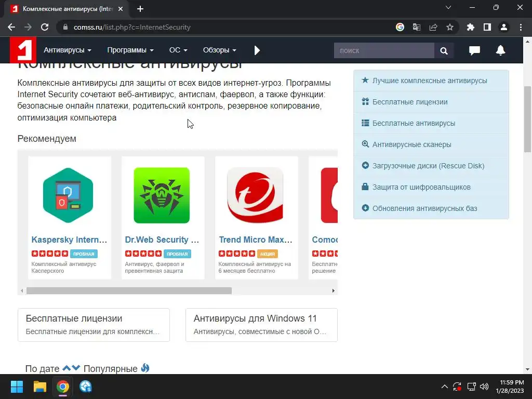532x399 pixels.
Task: Sort by date ascending arrow
Action: coord(66,368)
